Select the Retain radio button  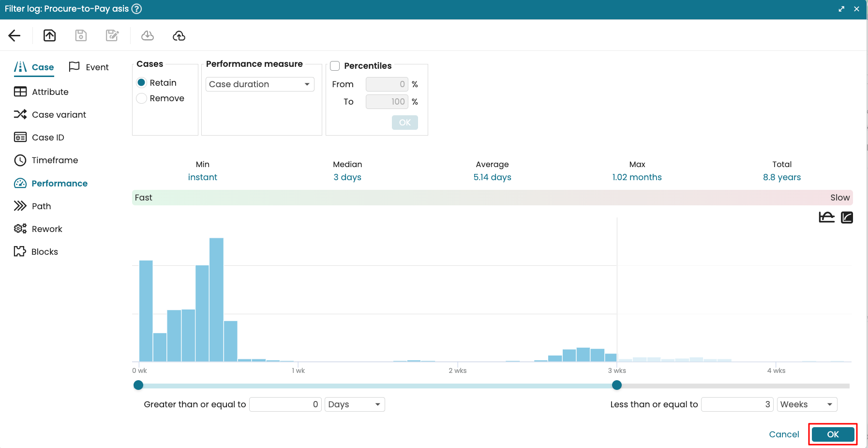(x=142, y=83)
